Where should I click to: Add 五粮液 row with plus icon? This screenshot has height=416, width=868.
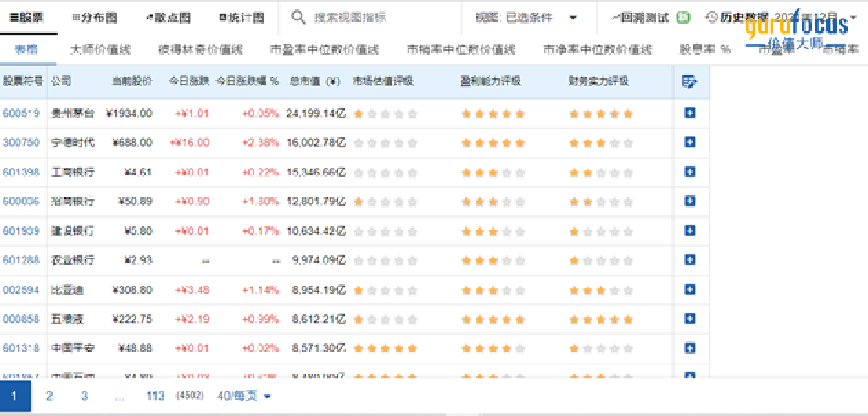[x=690, y=318]
